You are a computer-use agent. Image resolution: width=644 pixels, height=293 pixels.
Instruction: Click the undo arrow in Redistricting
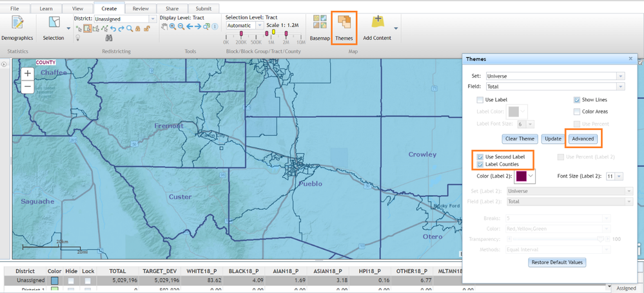(113, 28)
